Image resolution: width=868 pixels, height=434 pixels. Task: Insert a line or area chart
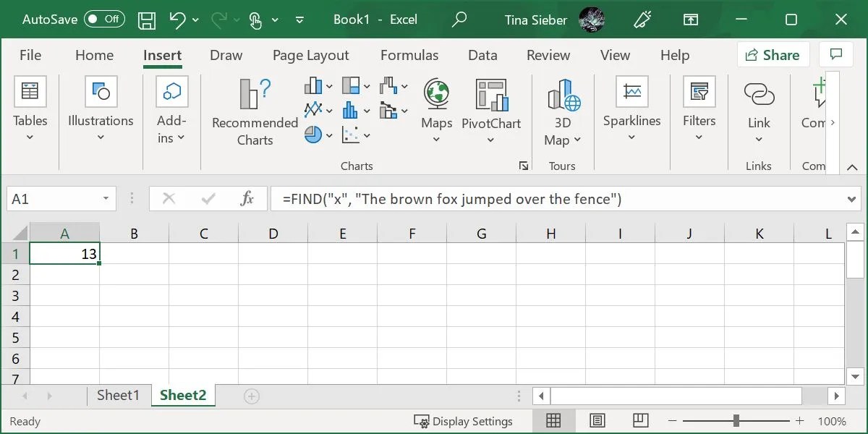pyautogui.click(x=313, y=110)
